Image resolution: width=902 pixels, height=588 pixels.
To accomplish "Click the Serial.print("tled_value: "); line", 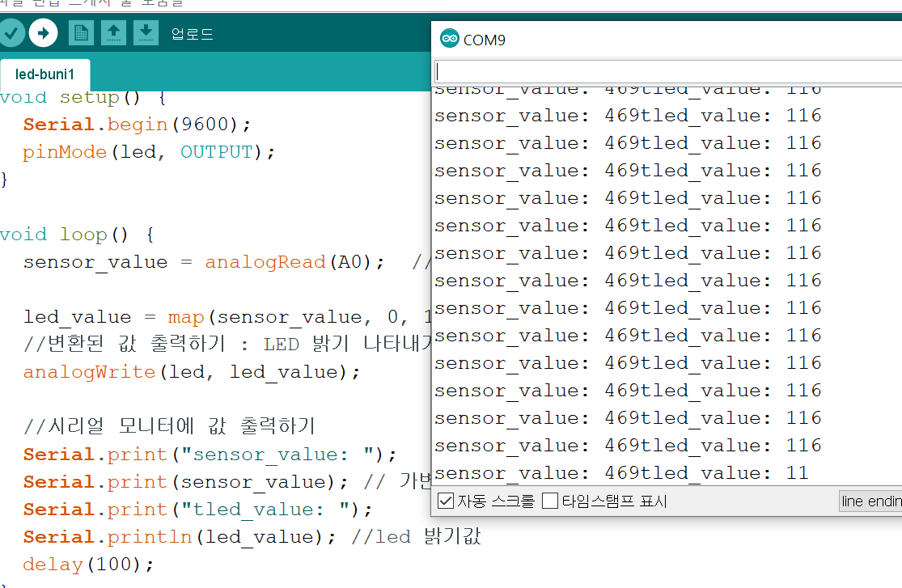I will click(x=198, y=510).
